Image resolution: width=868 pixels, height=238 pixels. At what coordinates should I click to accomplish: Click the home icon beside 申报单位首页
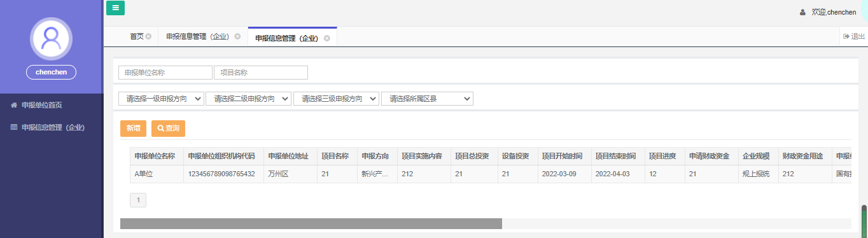[14, 105]
